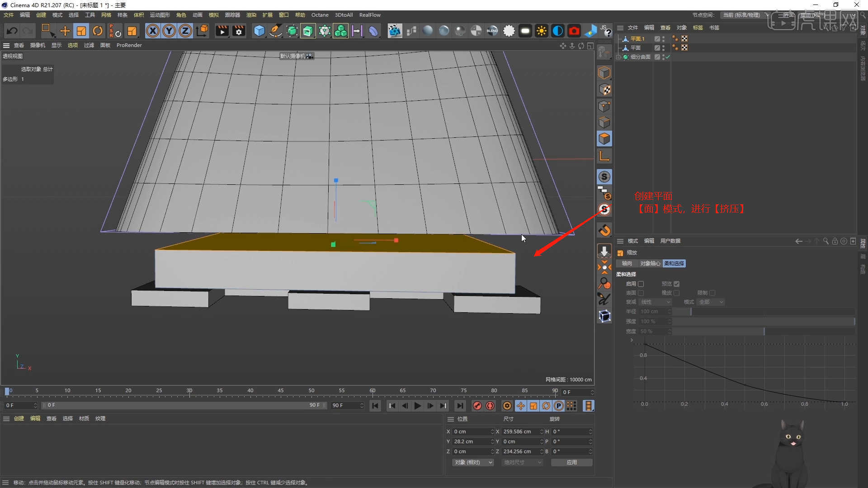This screenshot has width=868, height=488.
Task: Click the Extrude generator icon
Action: point(308,31)
